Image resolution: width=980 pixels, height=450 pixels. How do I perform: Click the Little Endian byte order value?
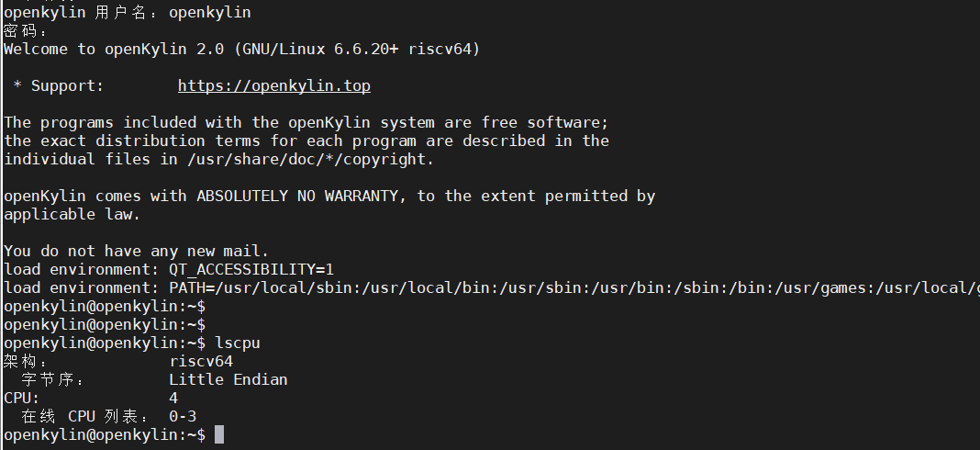(228, 379)
